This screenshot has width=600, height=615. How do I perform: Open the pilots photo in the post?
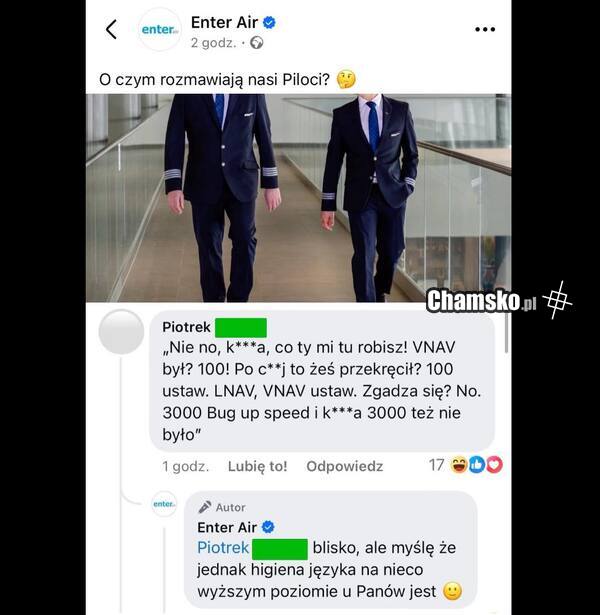[298, 198]
